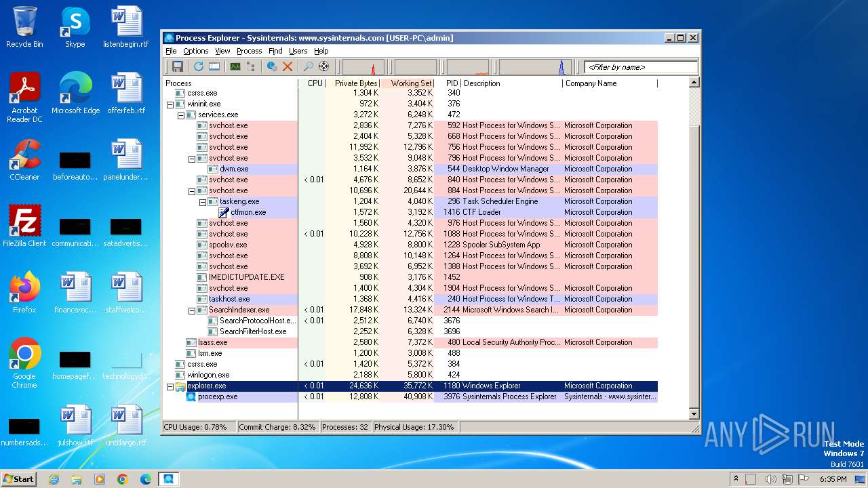The height and width of the screenshot is (488, 868).
Task: Select the lsm.exe process row
Action: [x=410, y=354]
